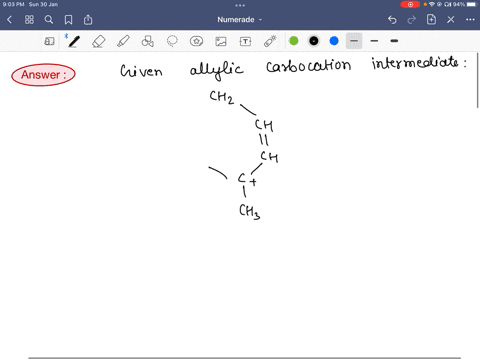The image size is (480, 360).
Task: Bookmark the current page
Action: 68,20
